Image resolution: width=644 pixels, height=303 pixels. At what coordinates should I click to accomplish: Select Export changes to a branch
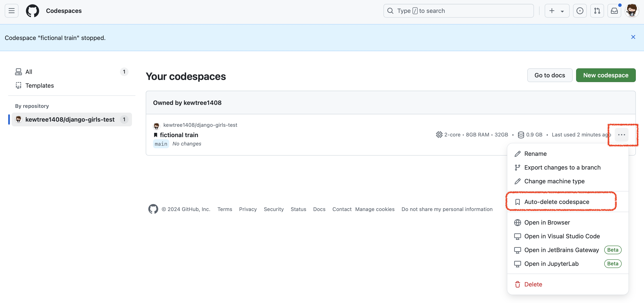coord(562,167)
